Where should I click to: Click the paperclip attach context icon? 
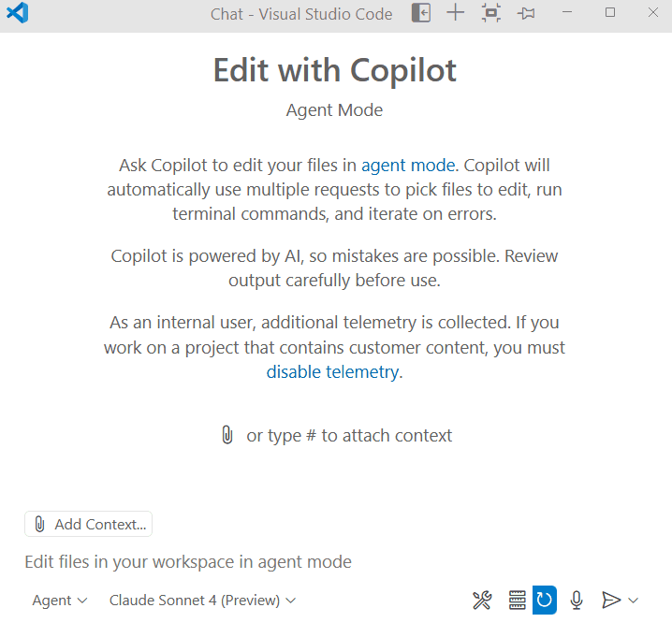point(227,435)
